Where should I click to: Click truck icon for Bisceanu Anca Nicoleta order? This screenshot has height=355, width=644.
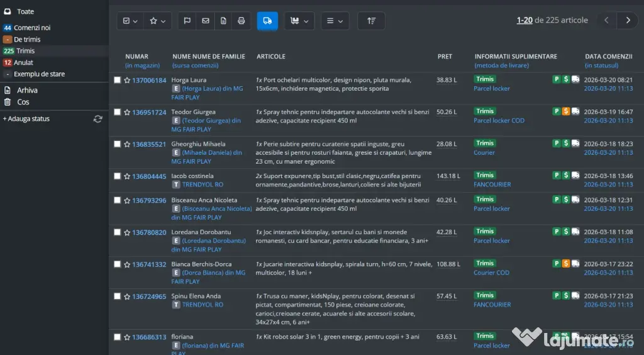575,200
